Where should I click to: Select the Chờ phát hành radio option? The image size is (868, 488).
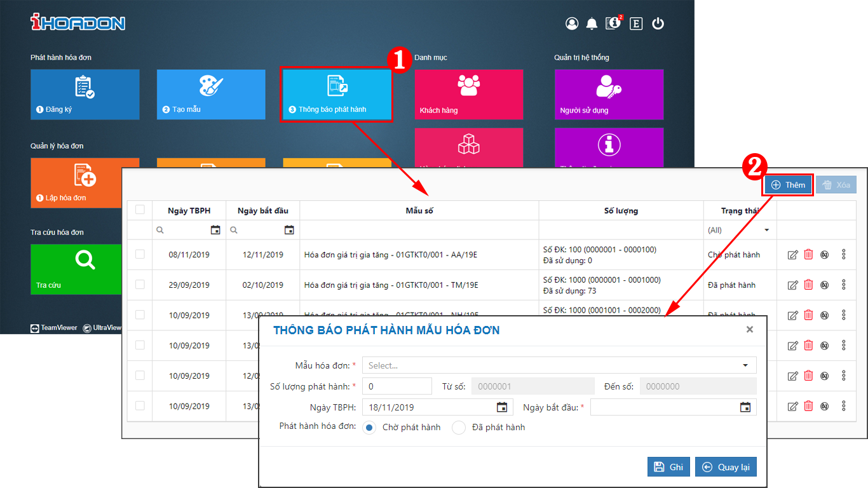click(369, 428)
